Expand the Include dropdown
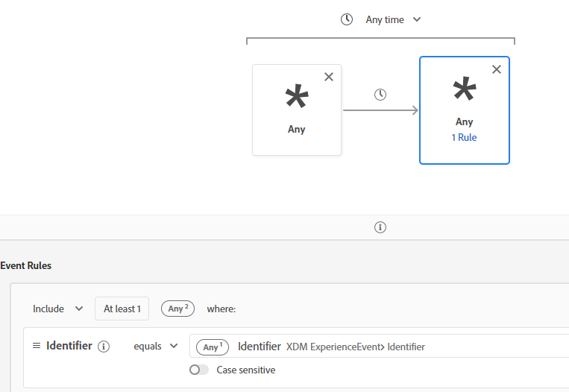Image resolution: width=569 pixels, height=392 pixels. click(x=57, y=309)
